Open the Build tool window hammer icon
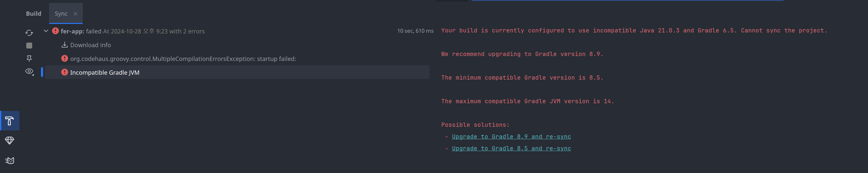Viewport: 868px width, 173px height. (x=10, y=121)
